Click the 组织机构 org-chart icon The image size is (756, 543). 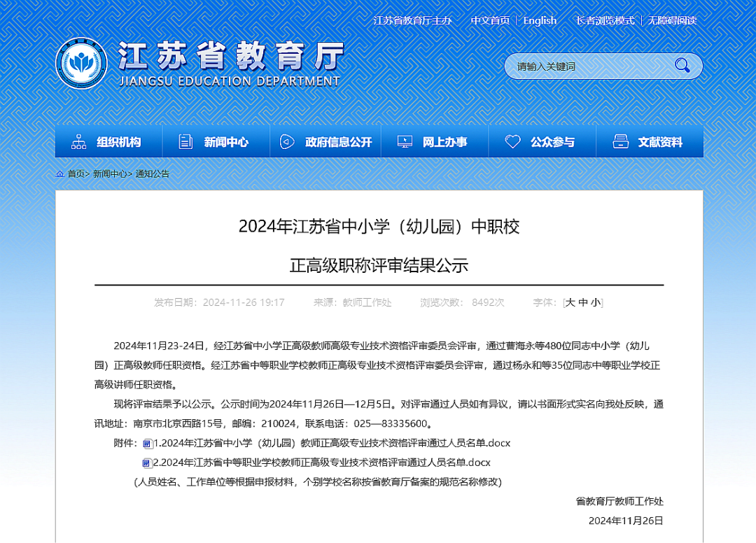[78, 142]
